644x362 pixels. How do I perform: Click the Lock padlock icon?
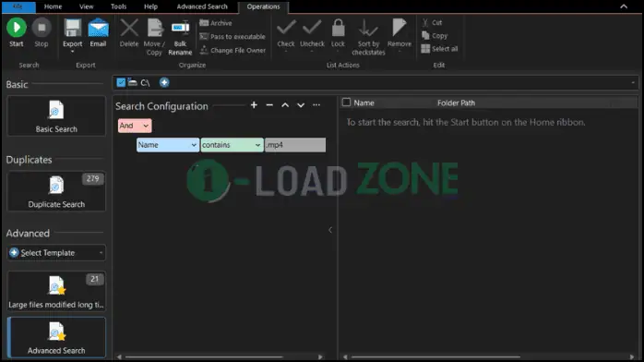pyautogui.click(x=338, y=28)
